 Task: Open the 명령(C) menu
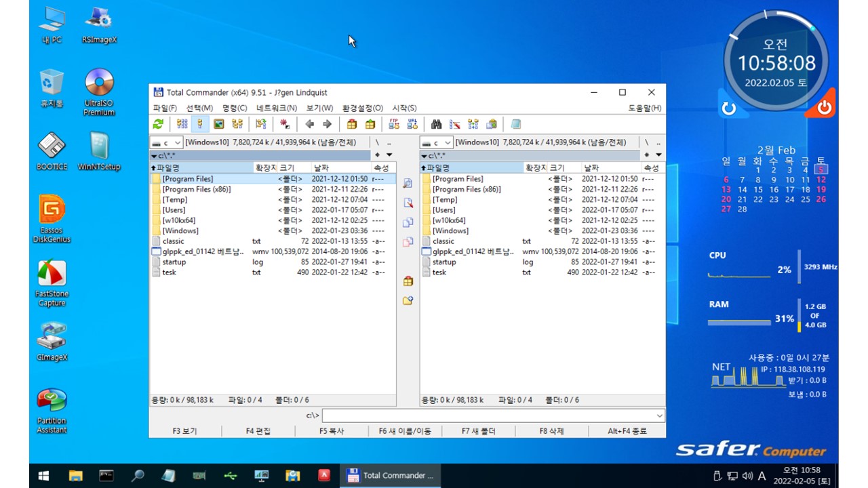[x=235, y=108]
